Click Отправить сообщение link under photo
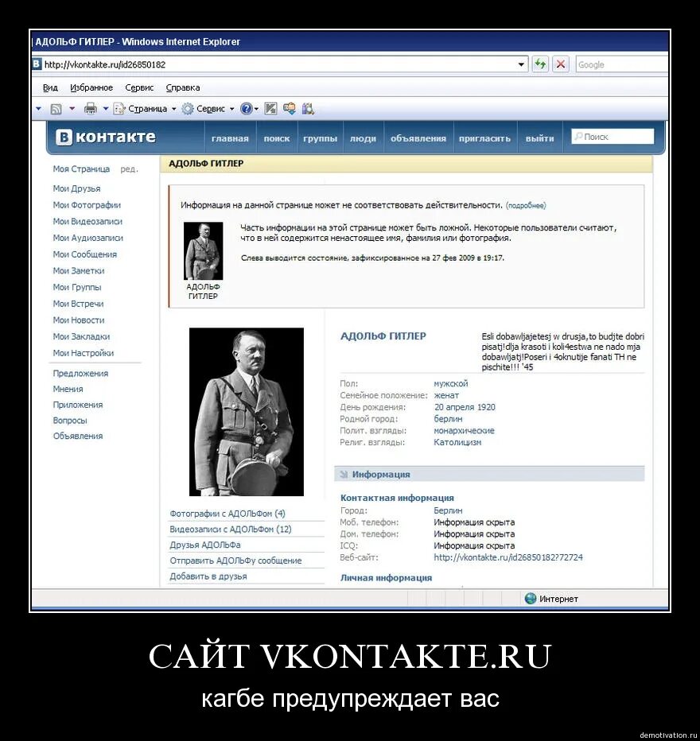This screenshot has width=700, height=741. (235, 561)
